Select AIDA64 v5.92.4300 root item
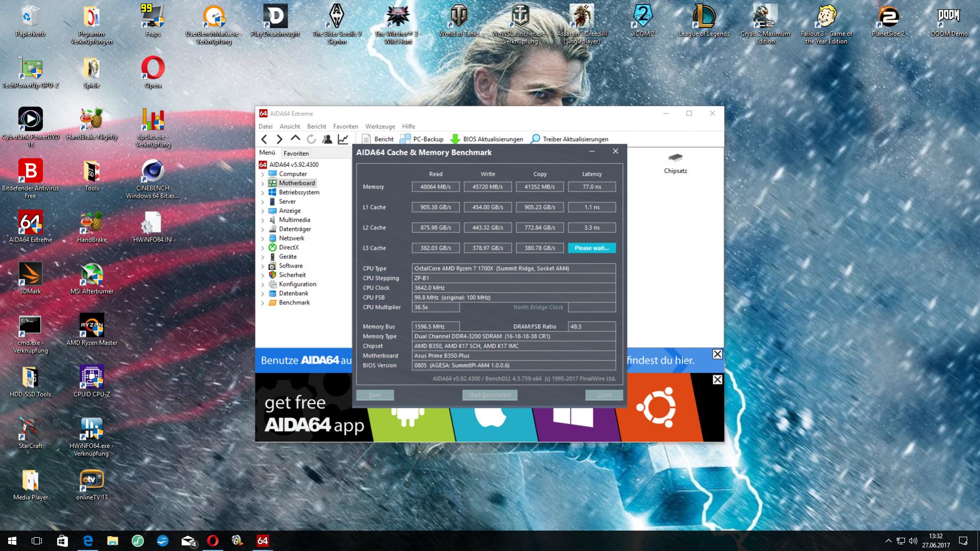The image size is (980, 551). pyautogui.click(x=289, y=164)
